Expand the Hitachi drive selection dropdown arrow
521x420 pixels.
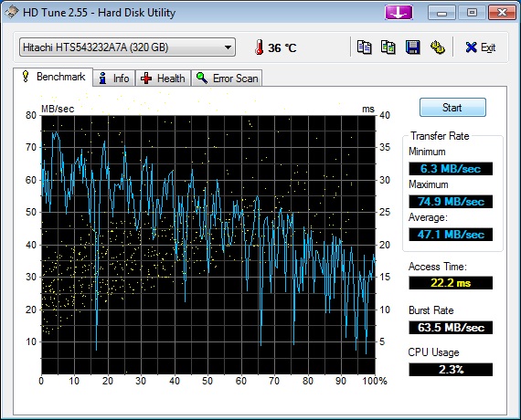click(x=228, y=47)
